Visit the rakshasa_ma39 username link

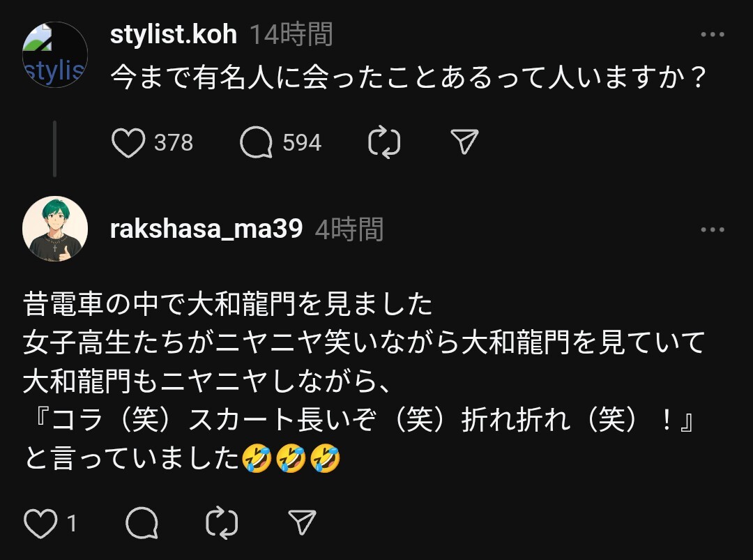206,229
